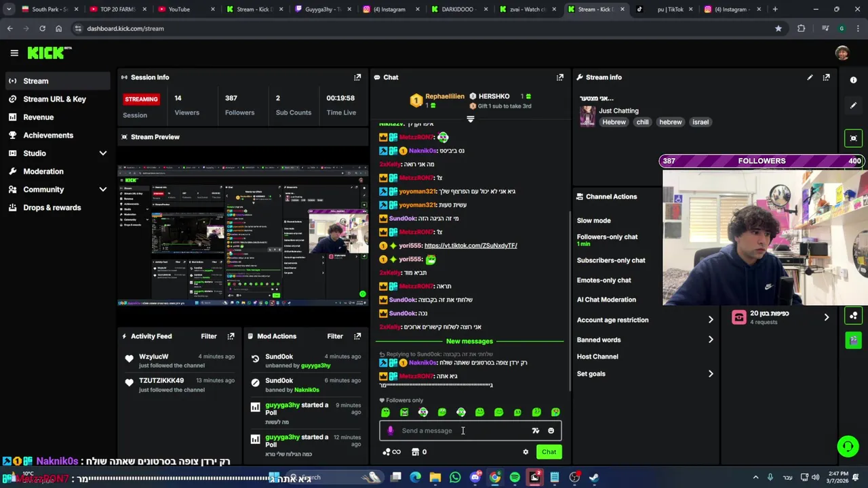Open the profile avatar menu
Viewport: 868px width, 488px height.
[842, 53]
